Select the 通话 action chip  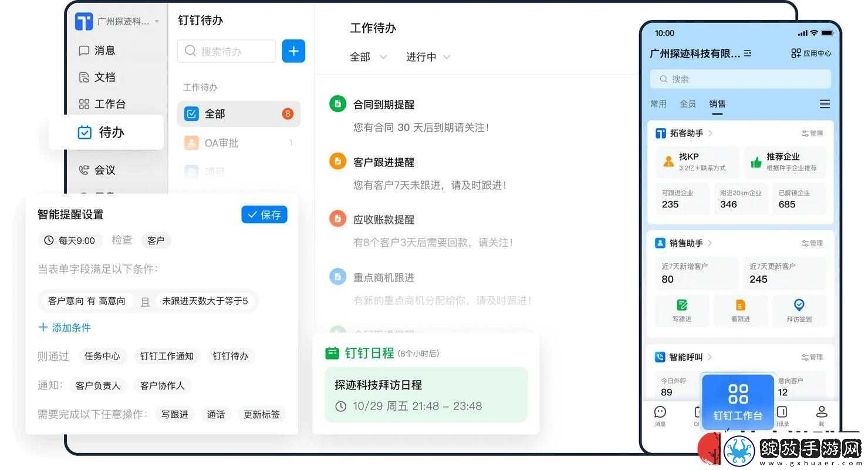click(216, 414)
